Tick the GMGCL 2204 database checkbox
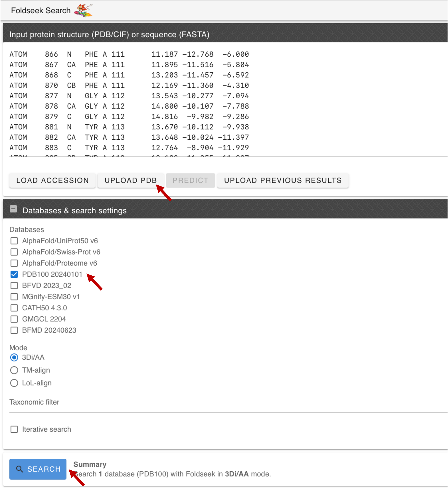The width and height of the screenshot is (448, 488). pos(14,319)
